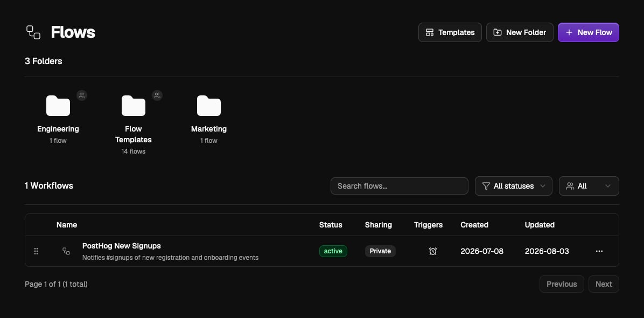
Task: Select the updated date 2026-08-03
Action: tap(547, 251)
